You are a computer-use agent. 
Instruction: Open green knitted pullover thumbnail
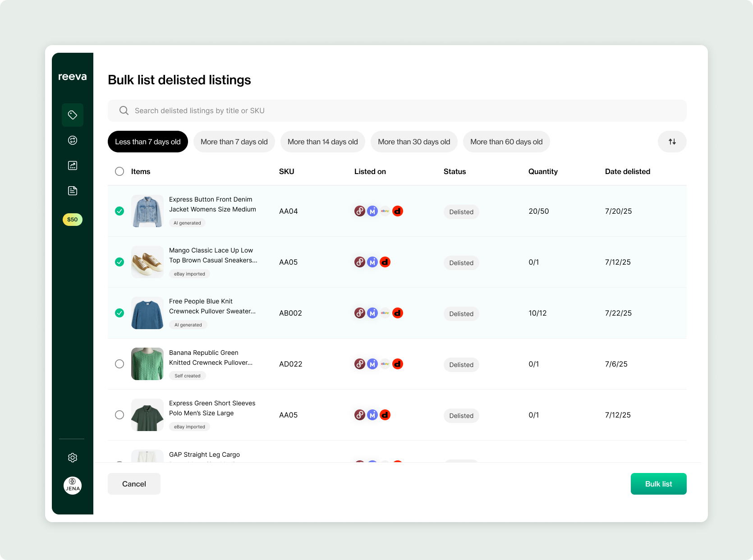pos(147,364)
